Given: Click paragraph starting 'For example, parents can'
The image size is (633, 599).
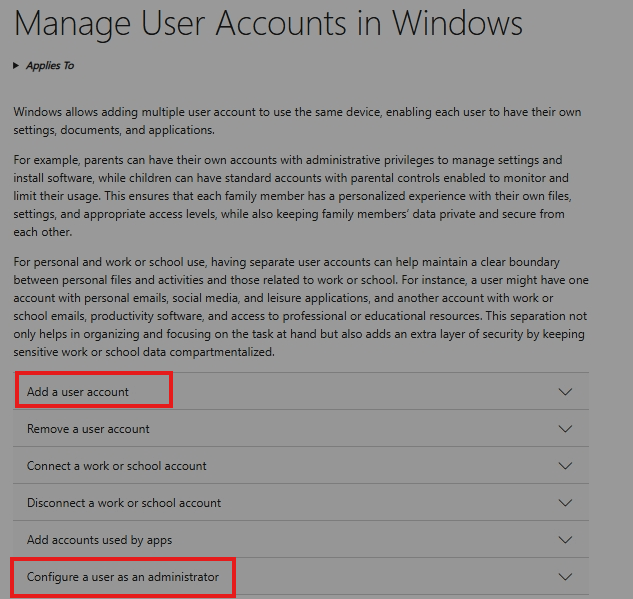Looking at the screenshot, I should coord(292,196).
